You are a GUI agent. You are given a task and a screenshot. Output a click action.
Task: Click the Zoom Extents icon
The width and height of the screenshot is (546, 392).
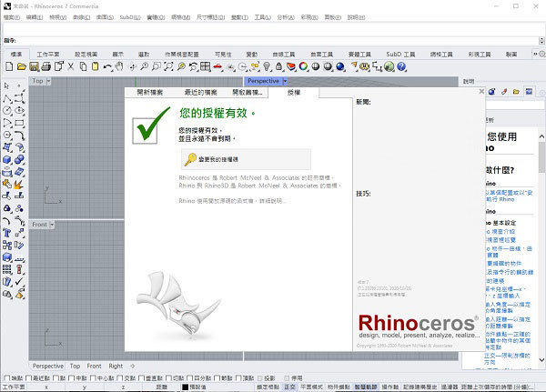169,66
